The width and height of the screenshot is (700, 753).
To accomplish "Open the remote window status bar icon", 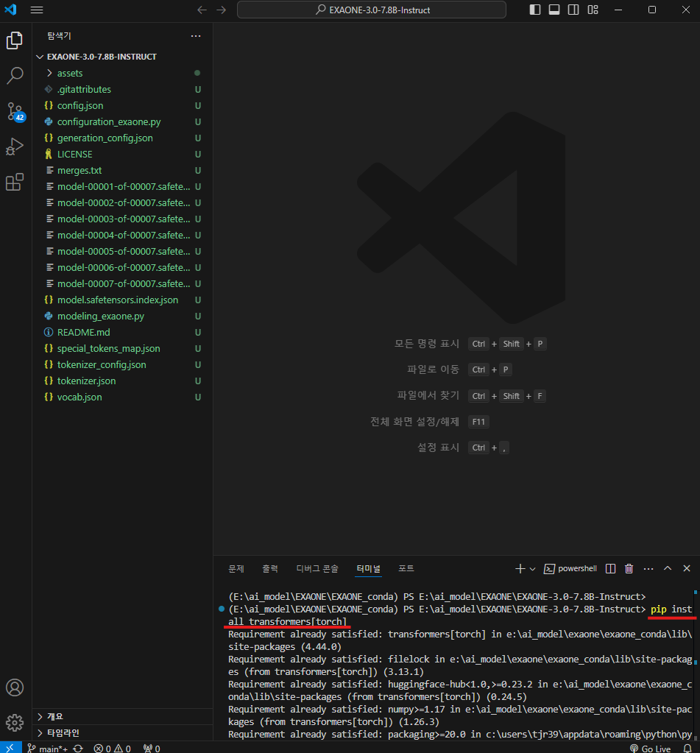I will [x=10, y=748].
